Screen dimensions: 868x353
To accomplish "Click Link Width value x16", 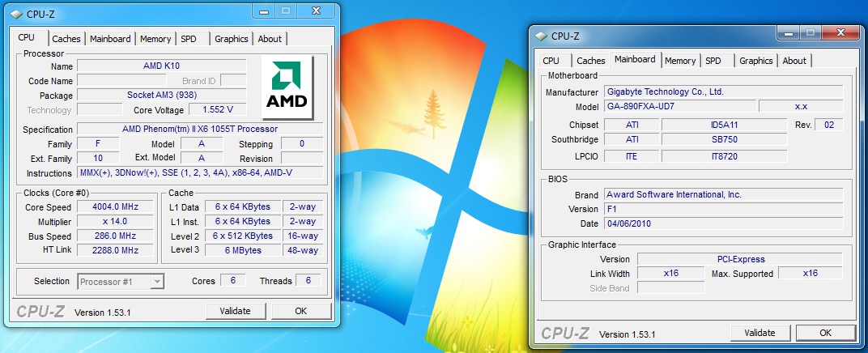I will tap(671, 273).
